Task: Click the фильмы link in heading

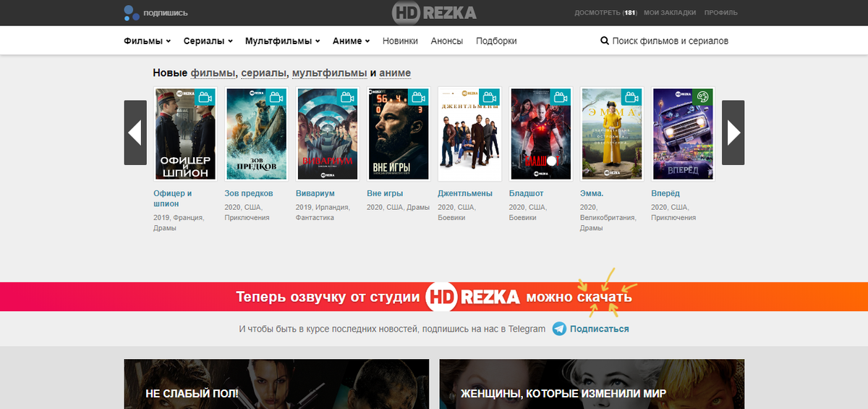Action: click(213, 73)
